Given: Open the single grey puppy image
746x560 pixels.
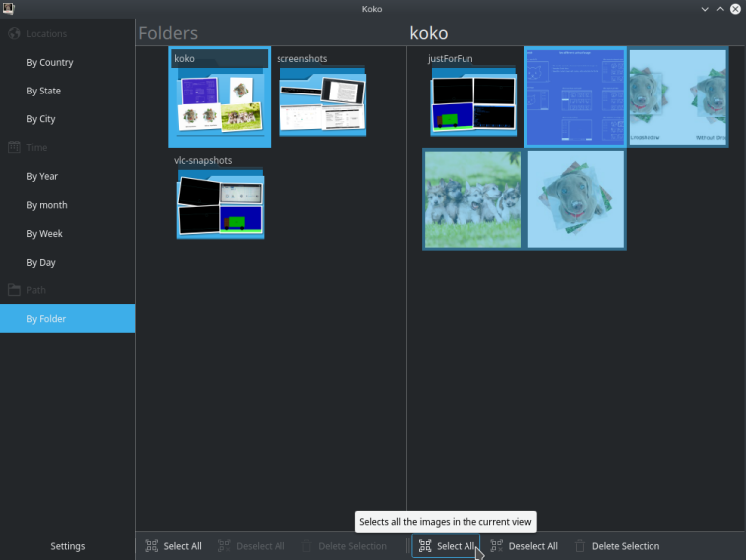Looking at the screenshot, I should 575,199.
